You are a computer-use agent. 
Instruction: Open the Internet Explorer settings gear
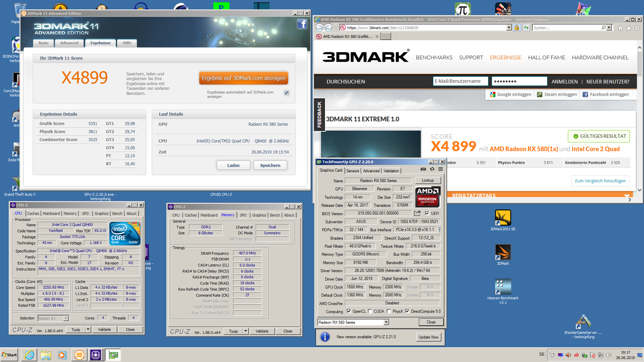[x=637, y=28]
